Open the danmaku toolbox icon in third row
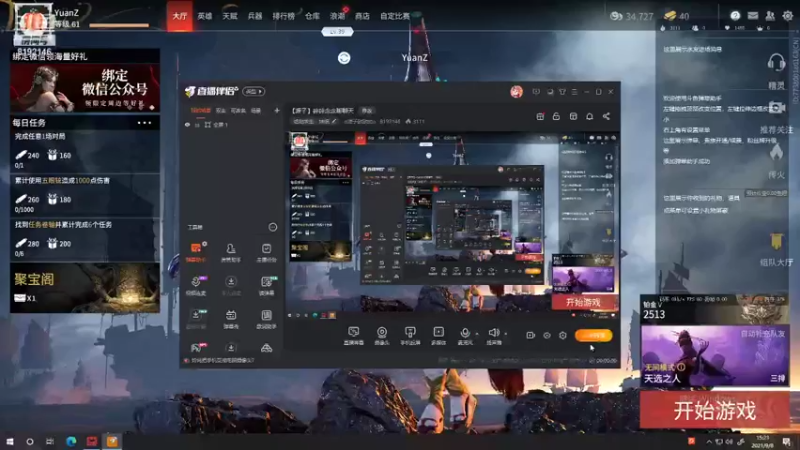Image resolution: width=800 pixels, height=450 pixels. point(231,315)
